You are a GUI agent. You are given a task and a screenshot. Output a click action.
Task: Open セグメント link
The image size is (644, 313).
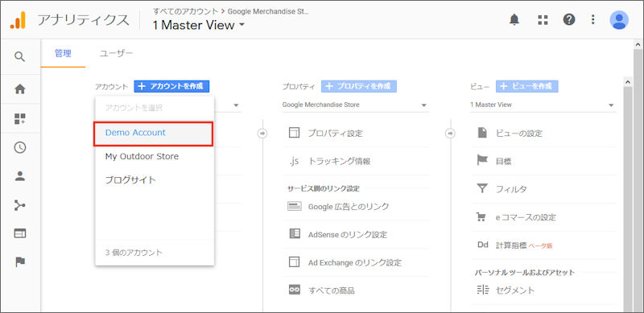(515, 290)
